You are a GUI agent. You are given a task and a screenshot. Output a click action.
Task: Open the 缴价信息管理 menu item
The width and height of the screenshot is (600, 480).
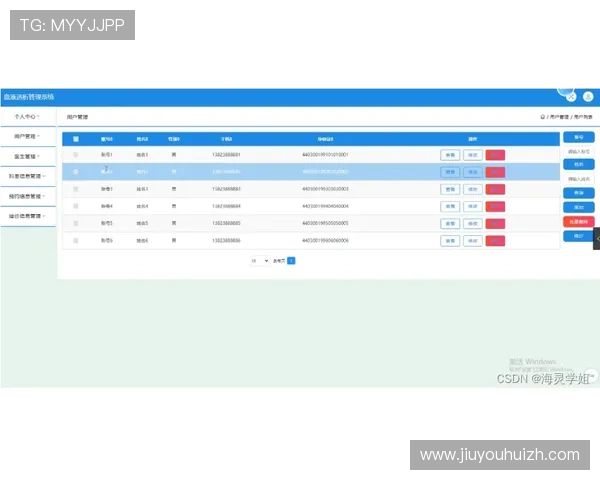click(x=27, y=215)
